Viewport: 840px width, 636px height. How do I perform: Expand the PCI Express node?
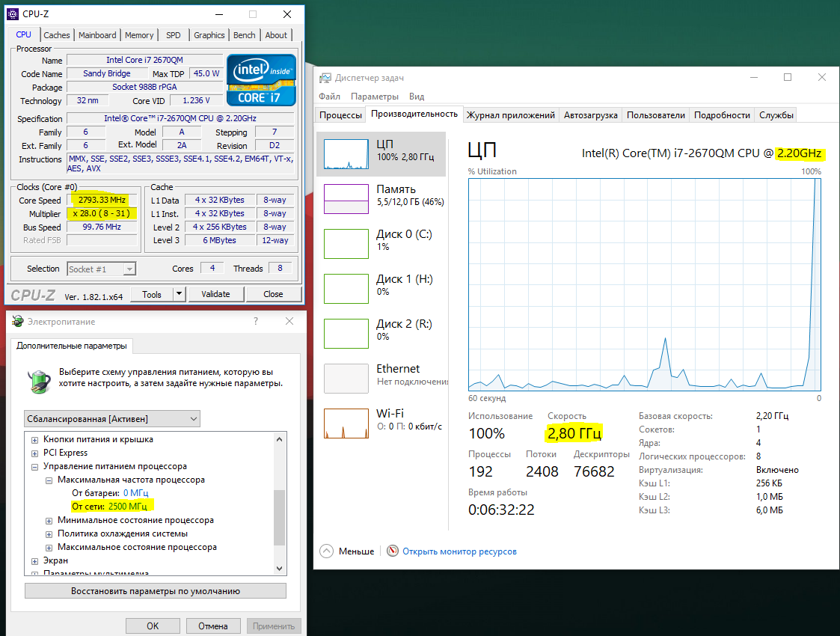click(x=35, y=453)
